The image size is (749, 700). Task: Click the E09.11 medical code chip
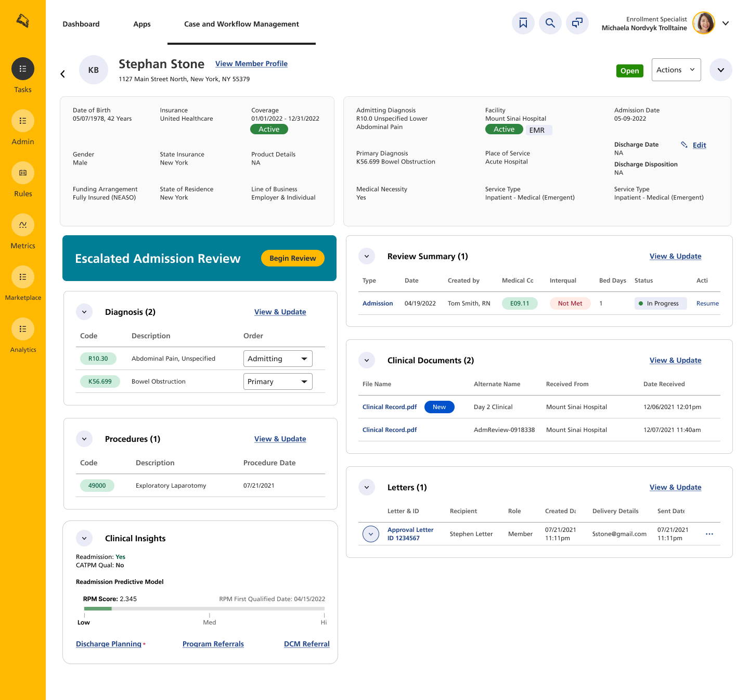pyautogui.click(x=520, y=303)
